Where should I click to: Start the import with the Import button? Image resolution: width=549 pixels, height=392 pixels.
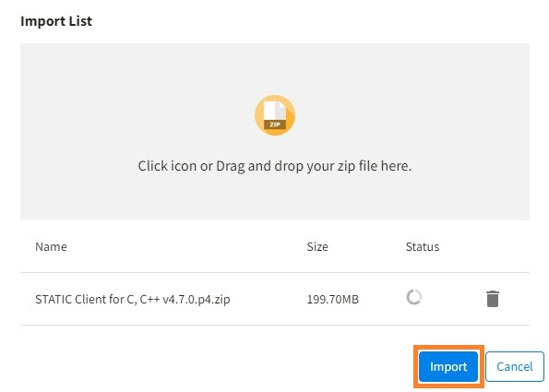point(448,366)
